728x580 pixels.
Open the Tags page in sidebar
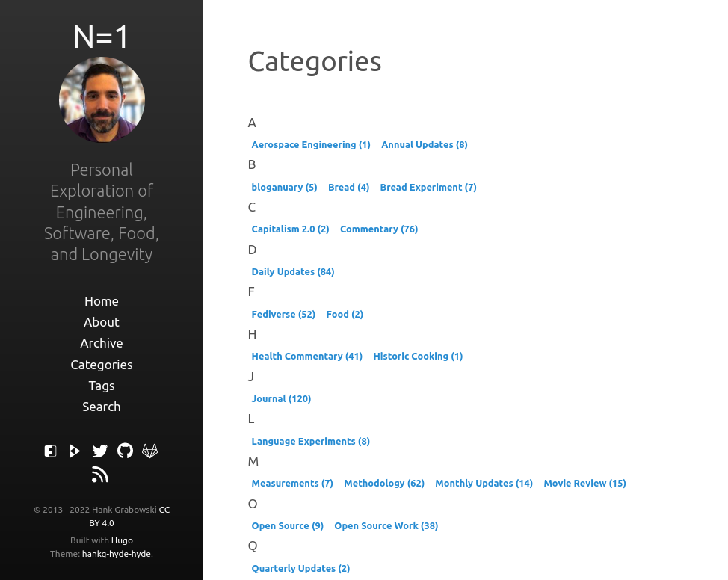pyautogui.click(x=102, y=386)
